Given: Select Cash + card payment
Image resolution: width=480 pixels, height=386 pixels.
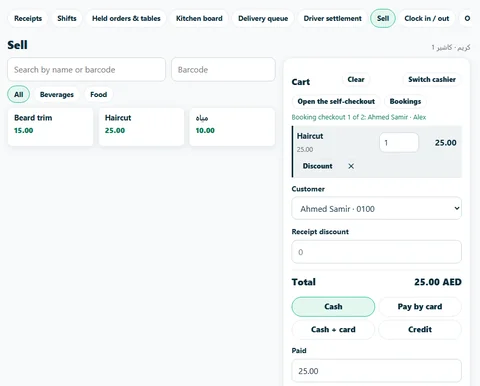Looking at the screenshot, I should [333, 330].
